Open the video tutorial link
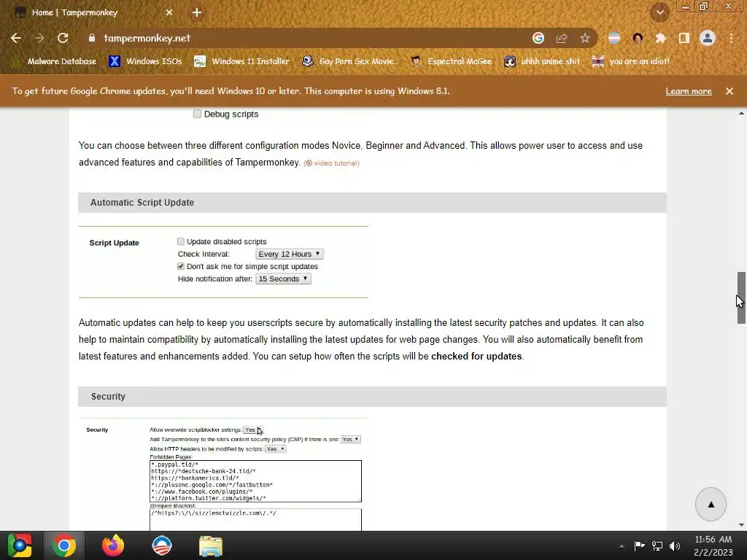This screenshot has height=560, width=747. point(332,163)
